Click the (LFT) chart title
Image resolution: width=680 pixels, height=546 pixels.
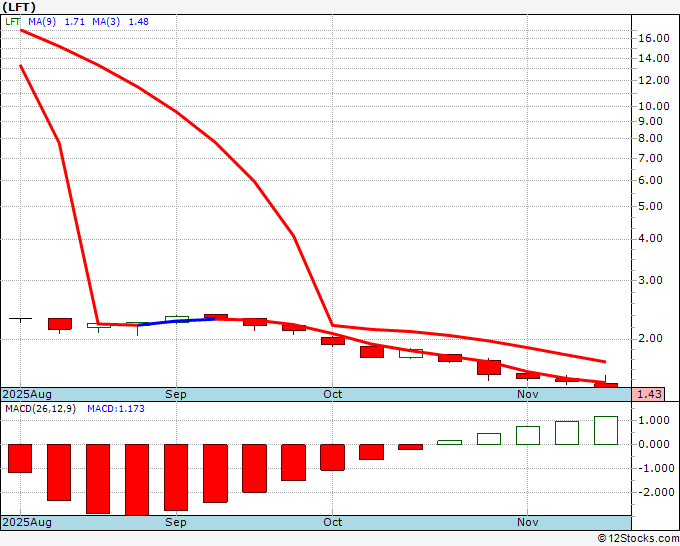pyautogui.click(x=19, y=7)
